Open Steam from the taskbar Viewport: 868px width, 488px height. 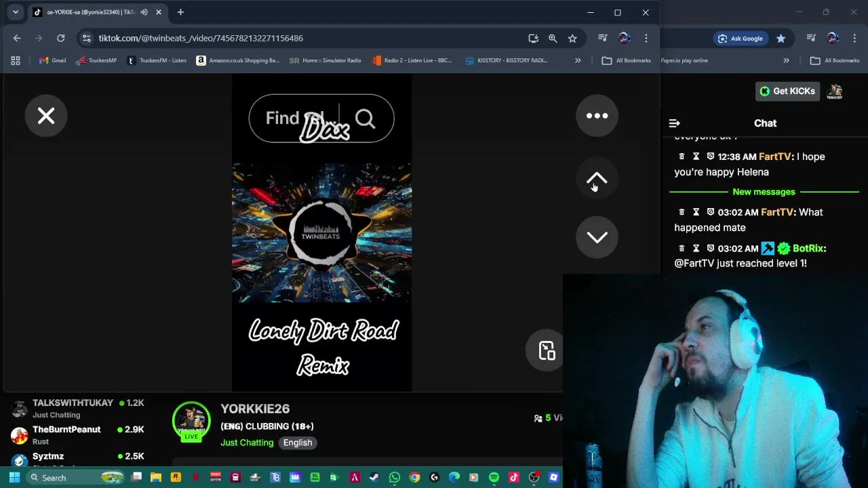374,478
